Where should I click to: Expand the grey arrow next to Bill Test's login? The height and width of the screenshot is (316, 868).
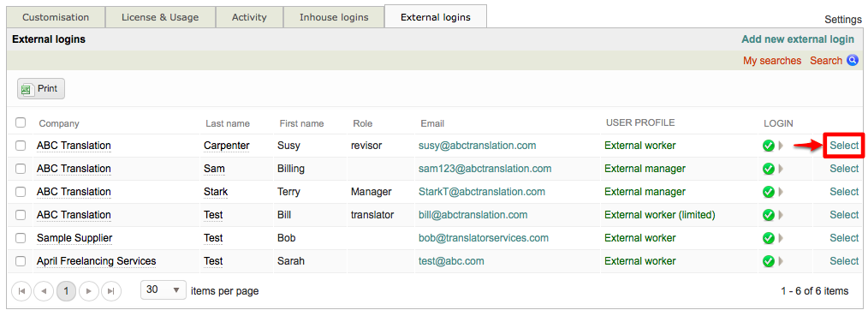[781, 215]
